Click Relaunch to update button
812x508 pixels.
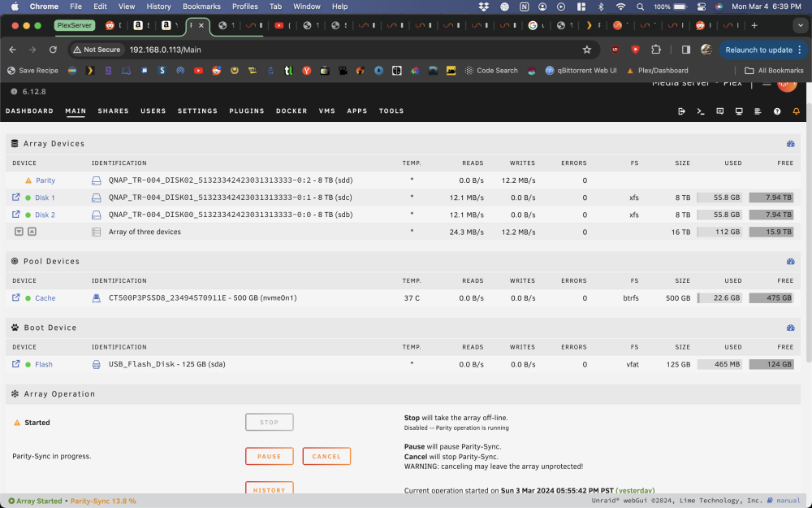(x=763, y=50)
